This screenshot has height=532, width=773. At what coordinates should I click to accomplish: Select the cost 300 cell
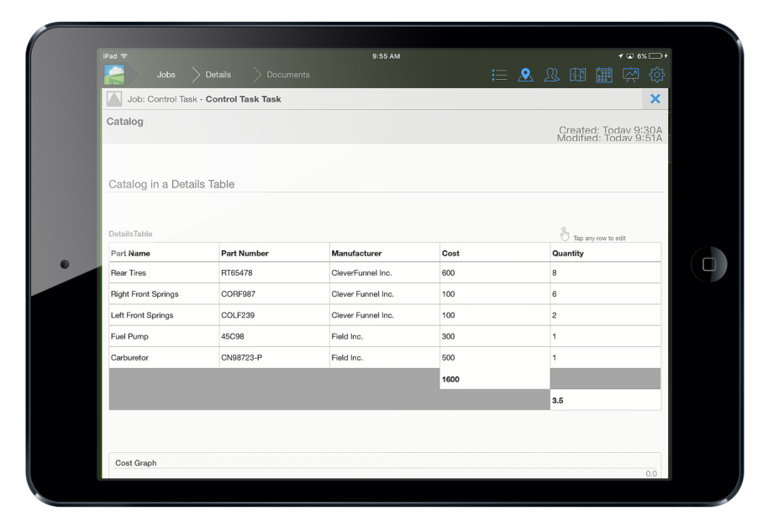pos(495,336)
